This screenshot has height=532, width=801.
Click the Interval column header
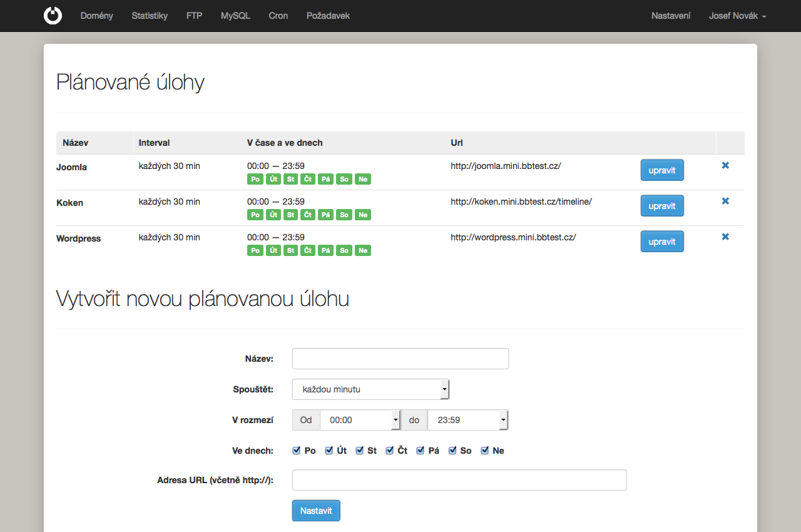click(154, 143)
